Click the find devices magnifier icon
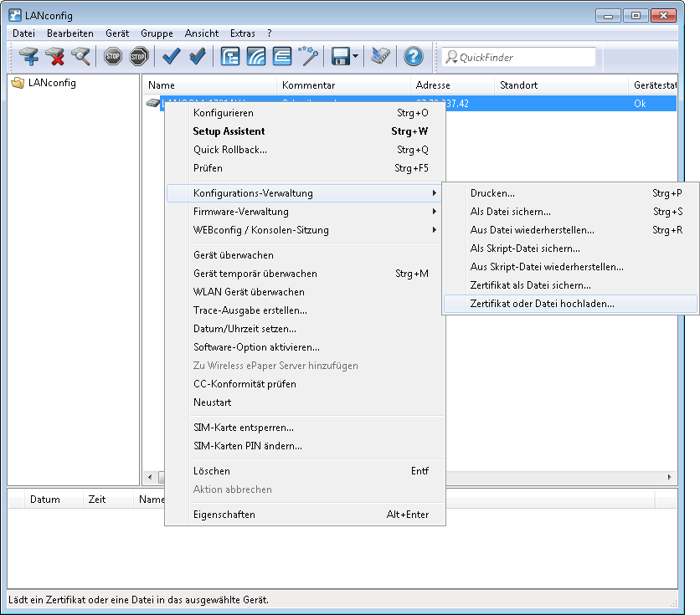This screenshot has height=615, width=700. click(x=80, y=57)
